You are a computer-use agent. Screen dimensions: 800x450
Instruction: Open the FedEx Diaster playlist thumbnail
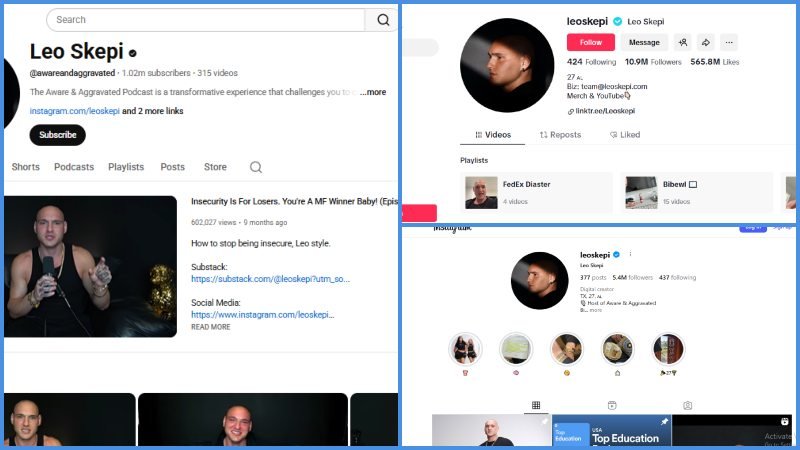click(x=481, y=192)
